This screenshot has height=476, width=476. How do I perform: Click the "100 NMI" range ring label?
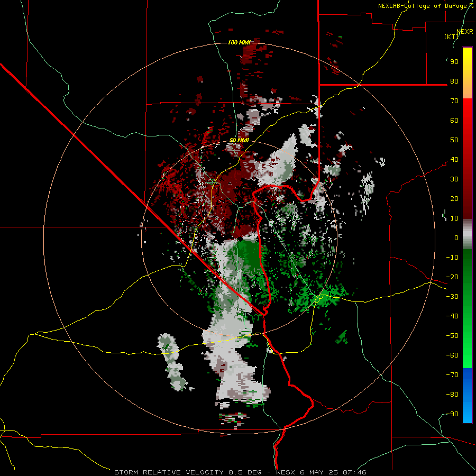[239, 42]
